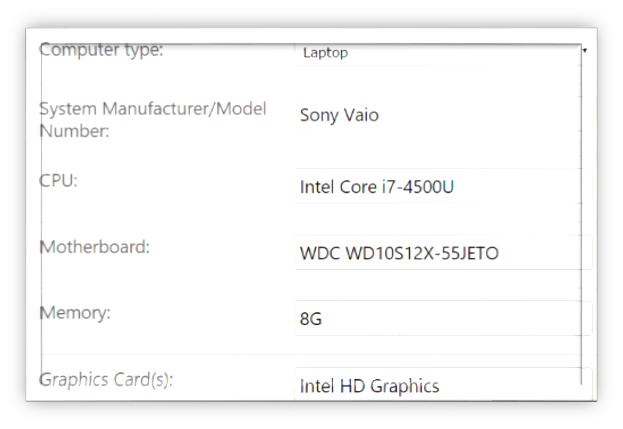623x429 pixels.
Task: Click the CPU label
Action: click(58, 181)
